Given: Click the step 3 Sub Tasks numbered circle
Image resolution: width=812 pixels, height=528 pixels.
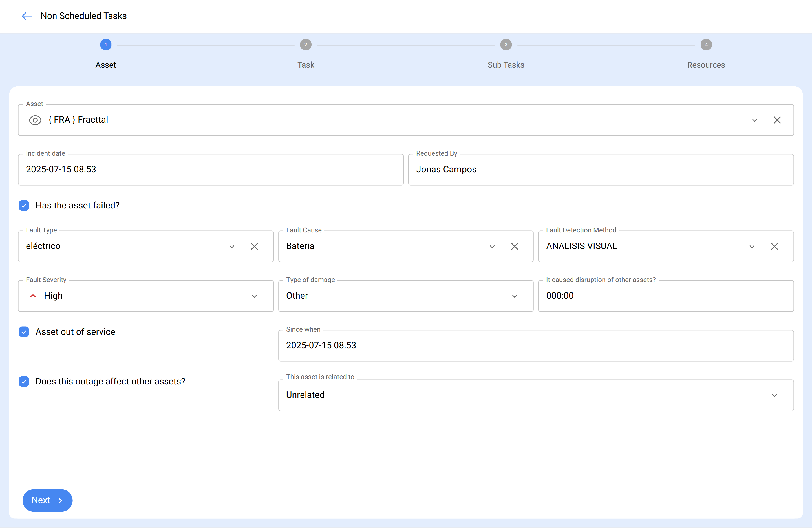Looking at the screenshot, I should [506, 44].
